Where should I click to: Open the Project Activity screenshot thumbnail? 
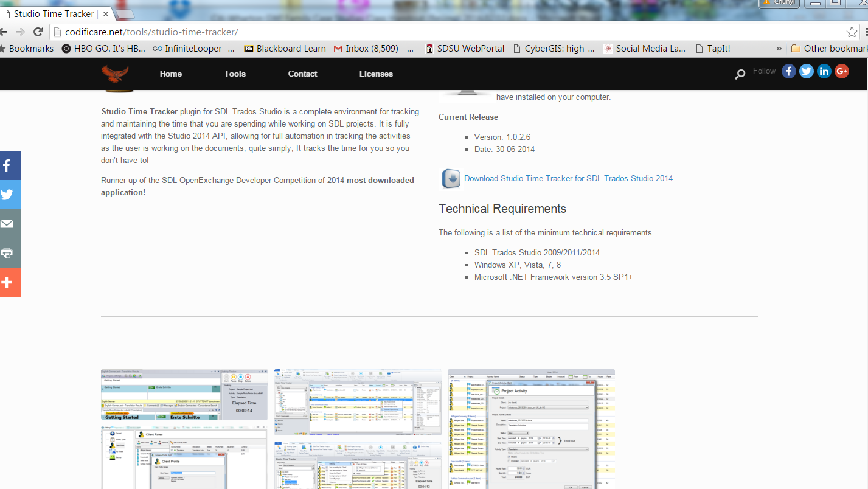click(x=531, y=429)
